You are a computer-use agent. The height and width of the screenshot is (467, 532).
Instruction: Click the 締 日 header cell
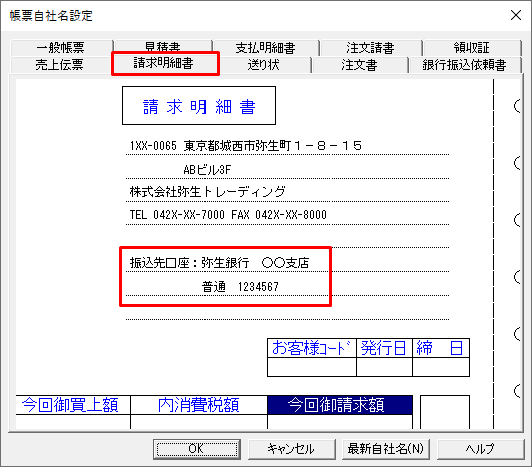pyautogui.click(x=441, y=348)
